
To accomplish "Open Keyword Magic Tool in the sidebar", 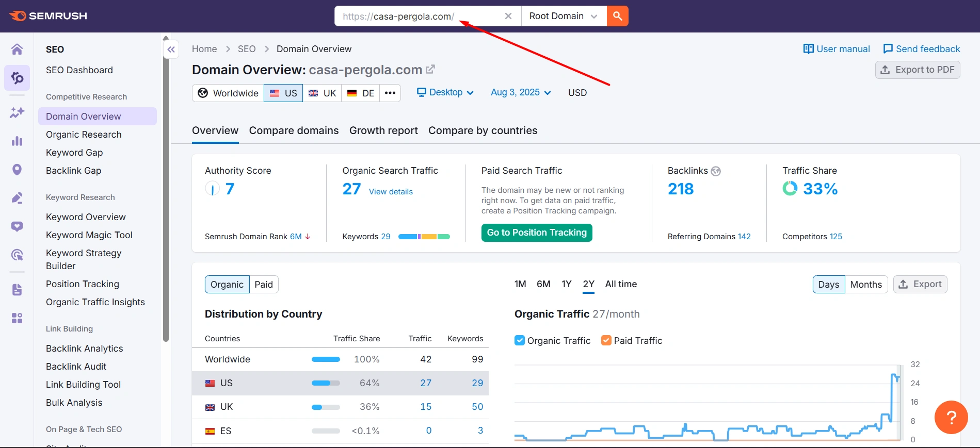I will (89, 235).
